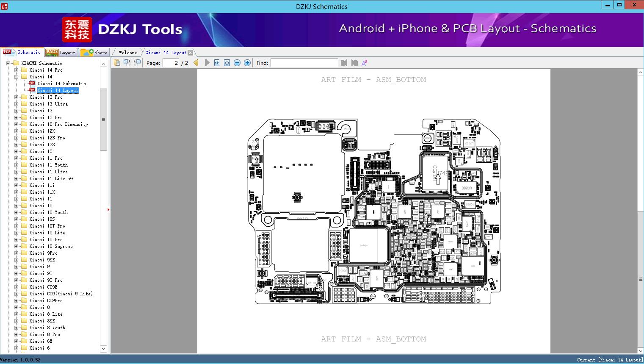This screenshot has height=364, width=644.
Task: Select the Xiaomi 12X folder
Action: pyautogui.click(x=42, y=131)
